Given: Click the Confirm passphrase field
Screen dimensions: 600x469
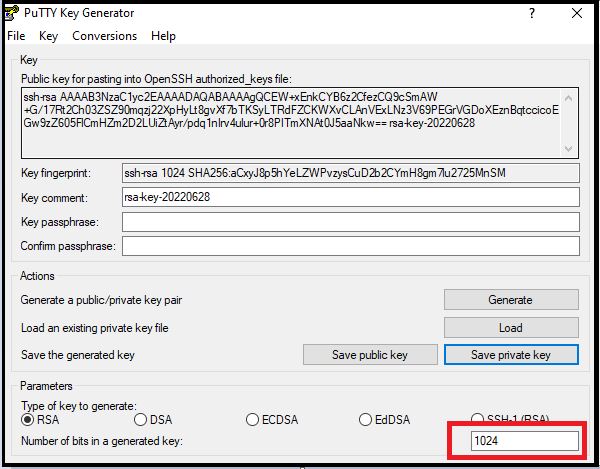Looking at the screenshot, I should click(x=351, y=246).
